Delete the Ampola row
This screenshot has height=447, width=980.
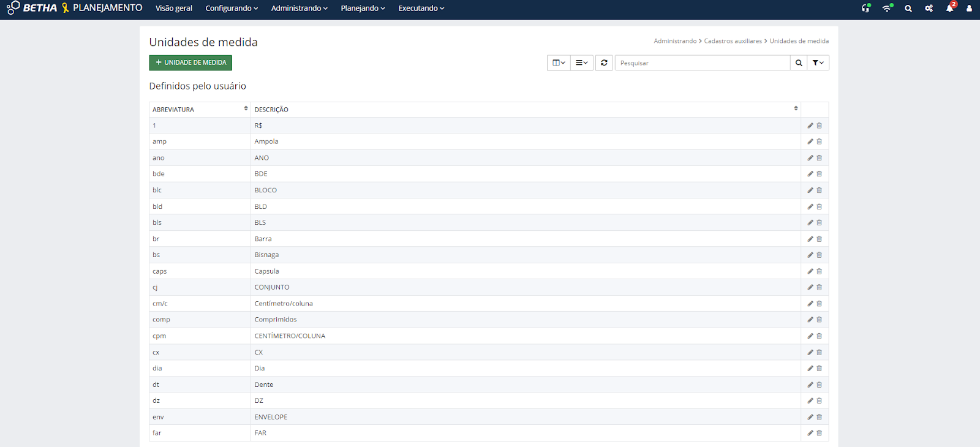click(820, 141)
